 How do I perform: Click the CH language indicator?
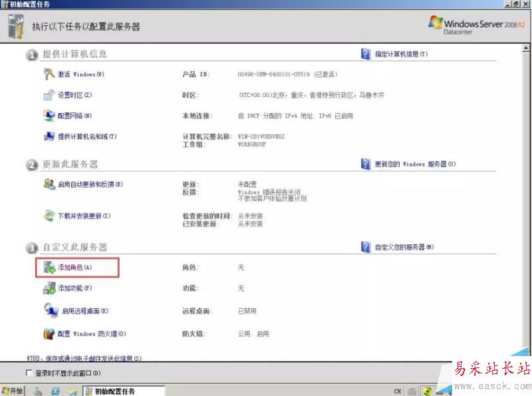click(397, 391)
